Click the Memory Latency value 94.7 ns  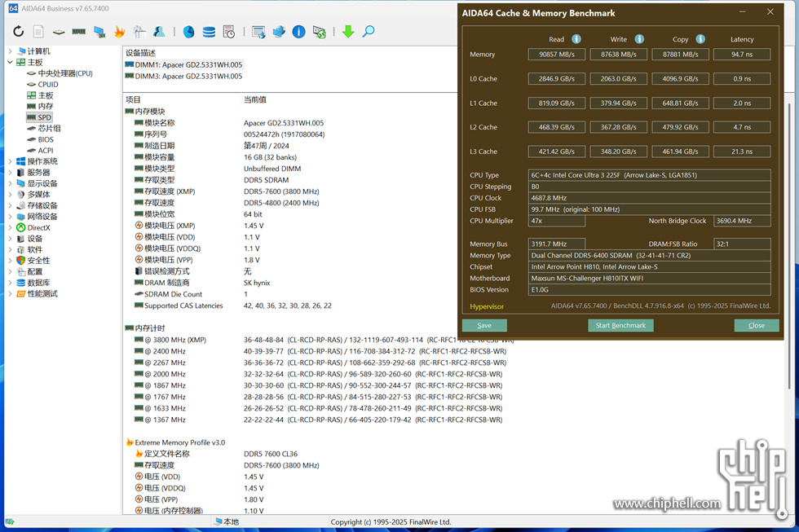tap(742, 55)
